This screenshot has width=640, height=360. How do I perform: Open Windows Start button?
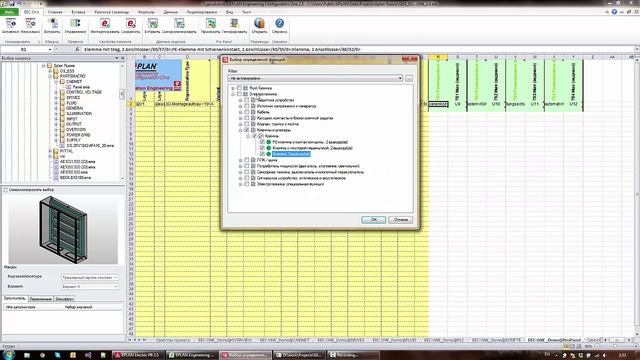coord(8,354)
